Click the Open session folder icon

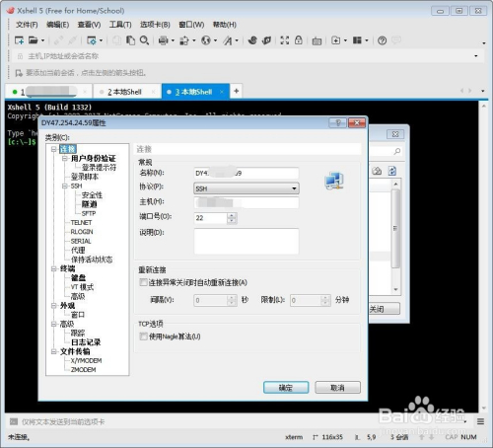tap(33, 40)
